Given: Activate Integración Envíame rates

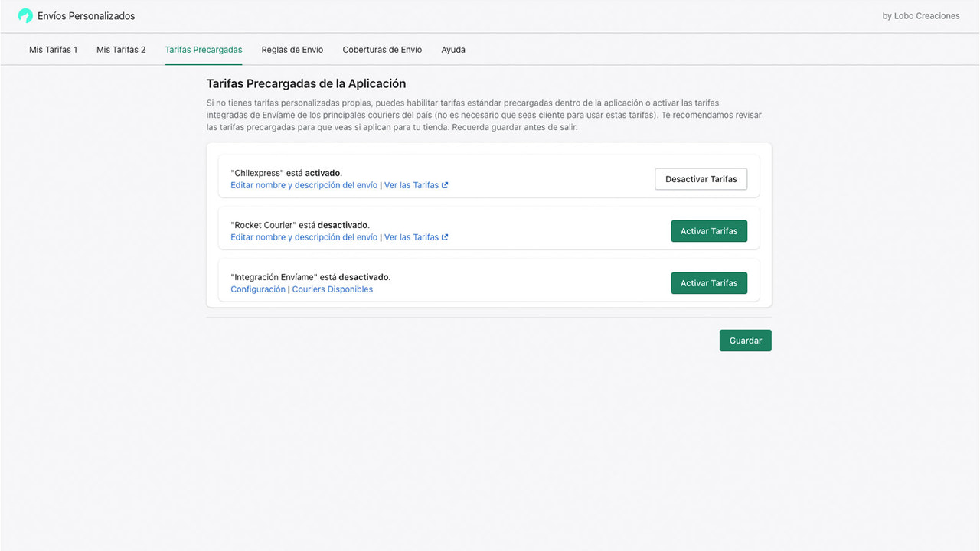Looking at the screenshot, I should 709,282.
